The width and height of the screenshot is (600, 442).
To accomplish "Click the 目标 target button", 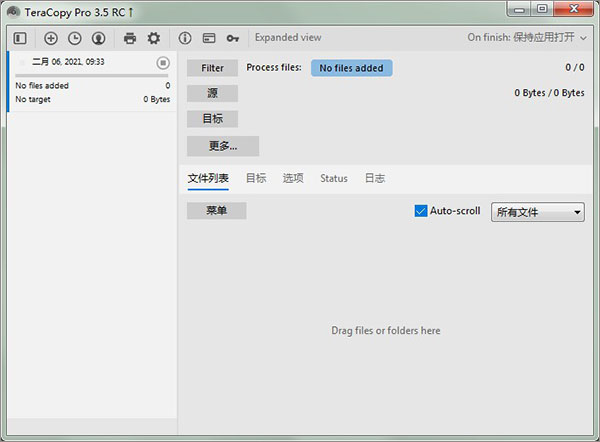I will tap(212, 119).
